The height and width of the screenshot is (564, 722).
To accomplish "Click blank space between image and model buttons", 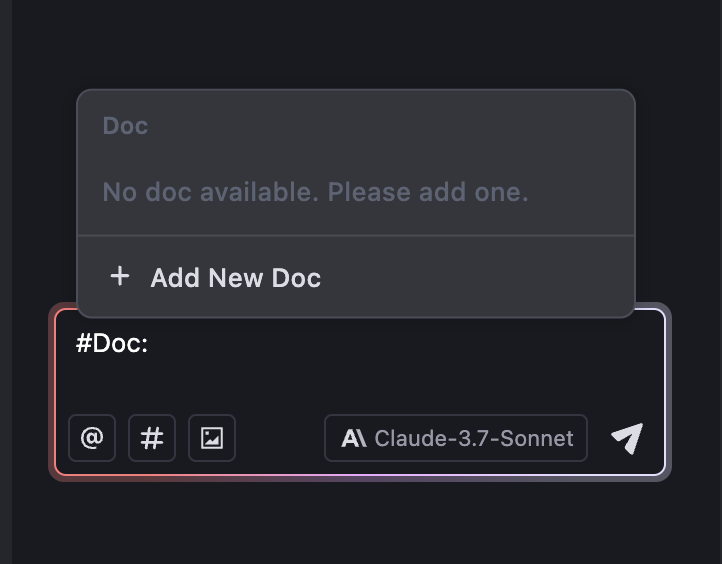I will click(280, 438).
